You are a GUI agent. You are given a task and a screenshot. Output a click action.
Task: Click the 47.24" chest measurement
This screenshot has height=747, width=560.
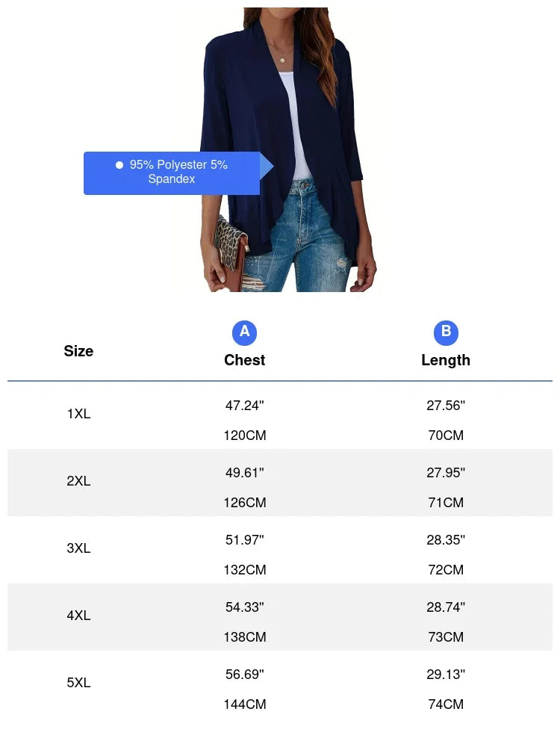245,406
